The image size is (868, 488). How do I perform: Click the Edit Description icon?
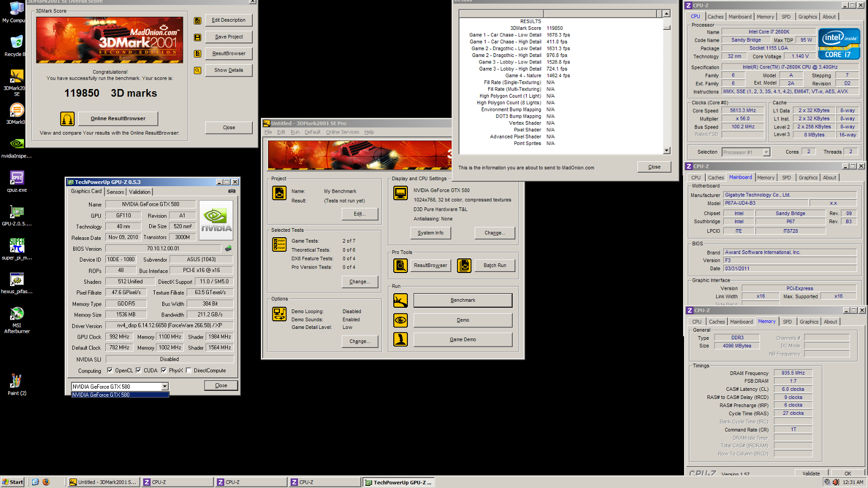click(x=197, y=20)
